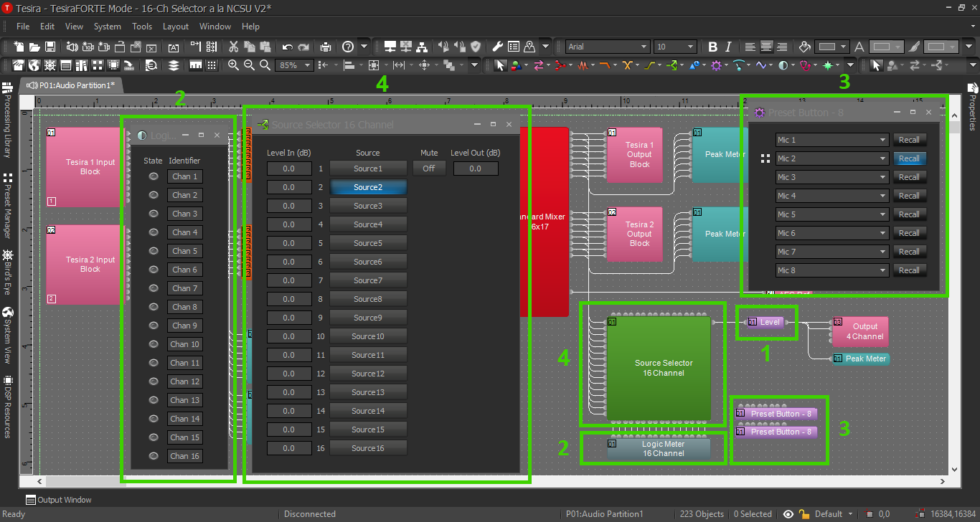Click Recall button for Mic 2
Image resolution: width=980 pixels, height=522 pixels.
909,158
